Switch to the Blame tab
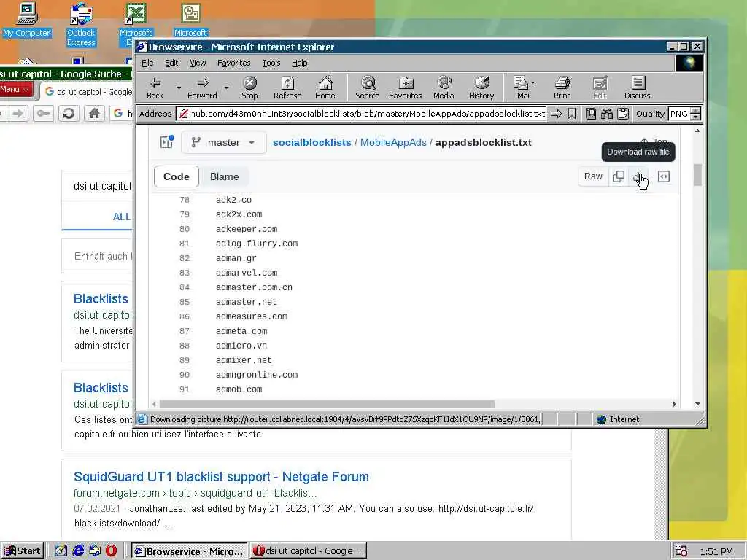 tap(225, 176)
